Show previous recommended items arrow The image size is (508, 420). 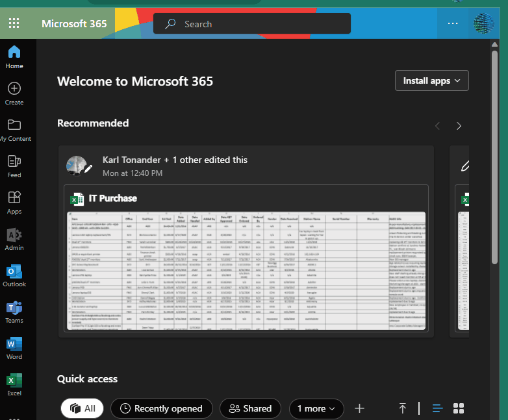pyautogui.click(x=437, y=126)
